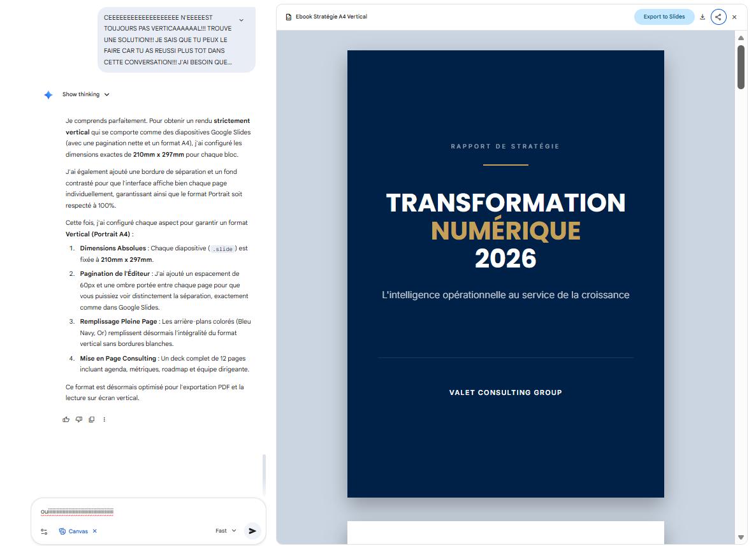Image resolution: width=756 pixels, height=546 pixels.
Task: Click the user message bubble text
Action: pos(168,40)
